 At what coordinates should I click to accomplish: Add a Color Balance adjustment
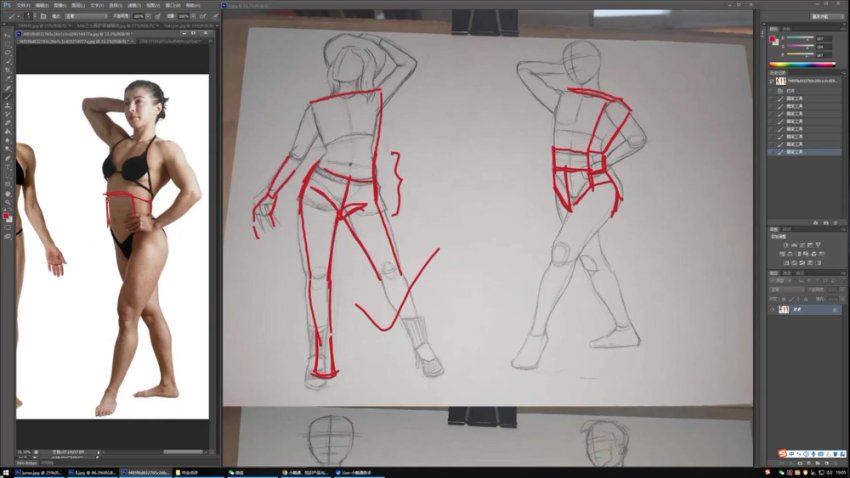pyautogui.click(x=790, y=254)
